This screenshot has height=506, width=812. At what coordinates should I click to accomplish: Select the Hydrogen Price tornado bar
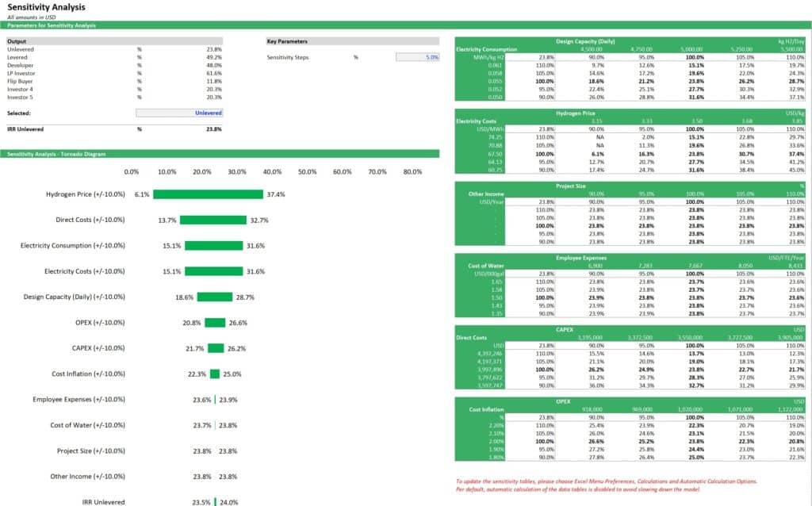tap(209, 194)
